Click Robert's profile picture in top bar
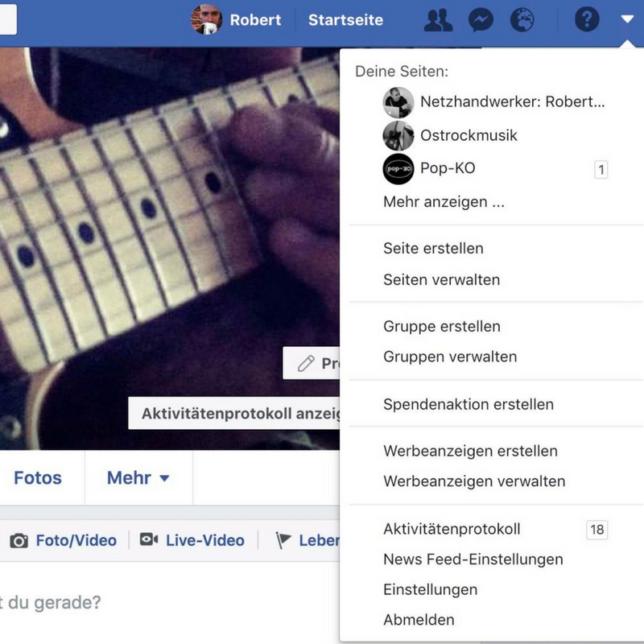 [x=207, y=19]
